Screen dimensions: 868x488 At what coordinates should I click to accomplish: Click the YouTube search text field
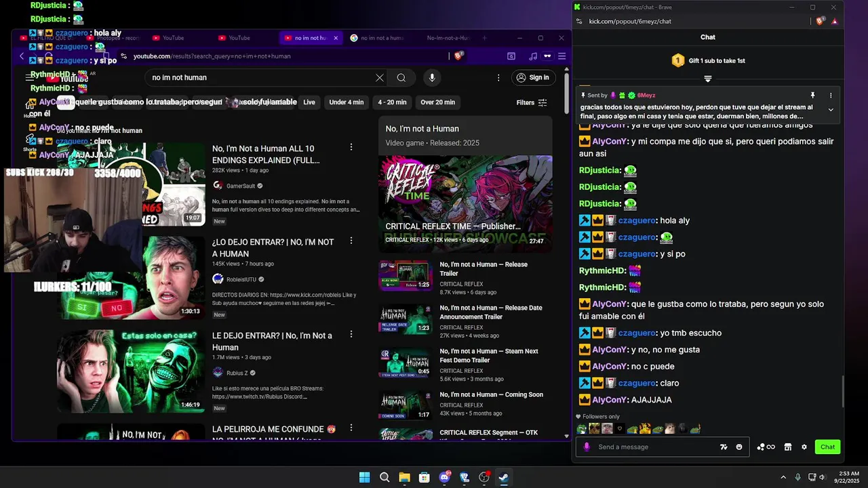(261, 78)
